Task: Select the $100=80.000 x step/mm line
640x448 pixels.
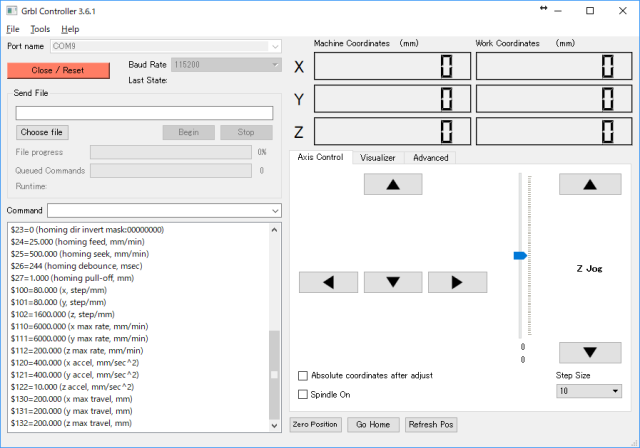Action: pos(59,291)
